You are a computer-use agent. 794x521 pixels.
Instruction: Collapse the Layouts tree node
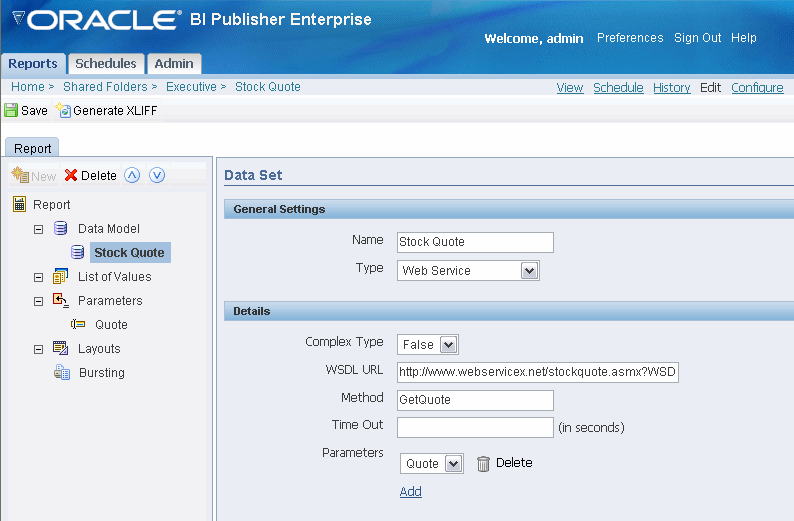point(38,349)
